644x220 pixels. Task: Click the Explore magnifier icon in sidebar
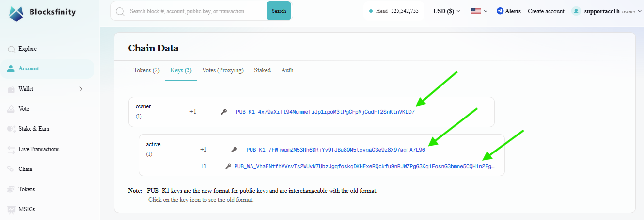tap(11, 49)
